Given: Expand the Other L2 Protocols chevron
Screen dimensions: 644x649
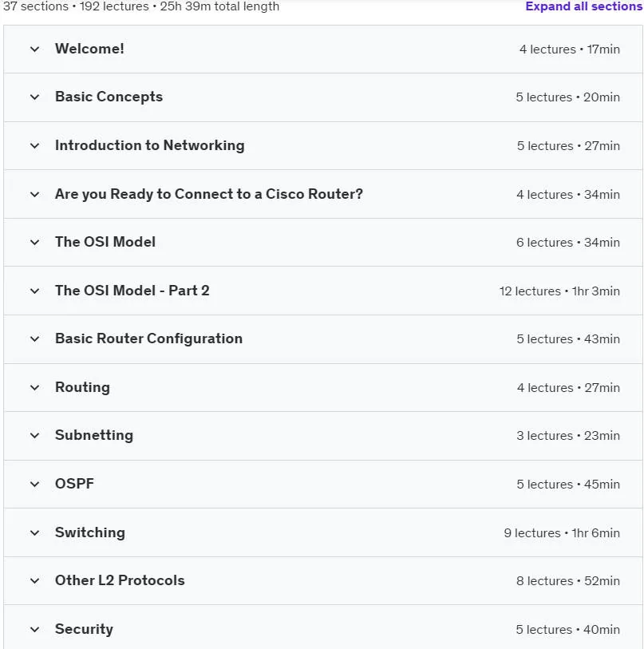Looking at the screenshot, I should click(x=35, y=580).
